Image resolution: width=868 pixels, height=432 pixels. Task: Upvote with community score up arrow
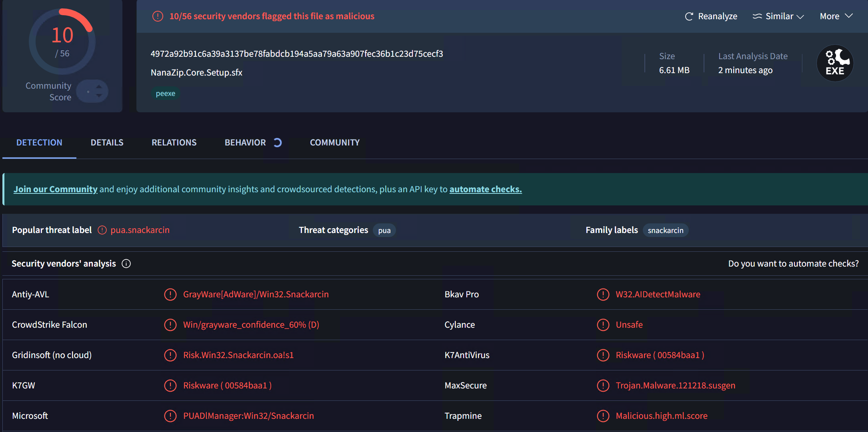pyautogui.click(x=99, y=86)
